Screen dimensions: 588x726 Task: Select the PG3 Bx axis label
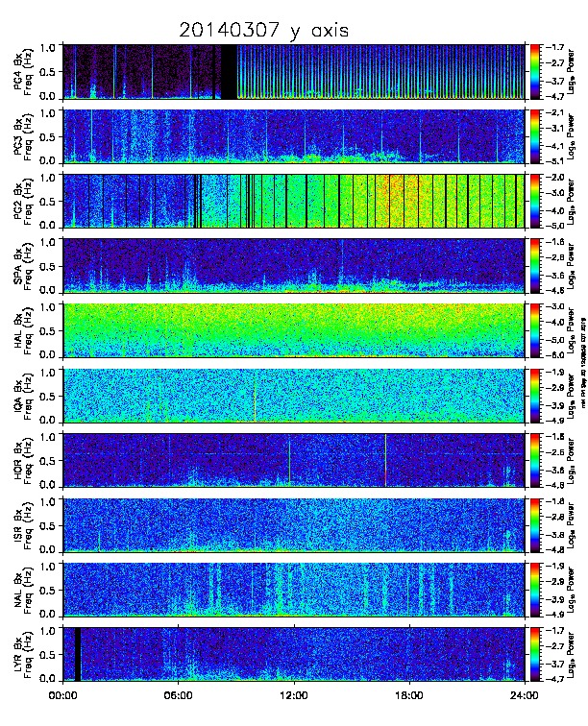click(x=18, y=136)
